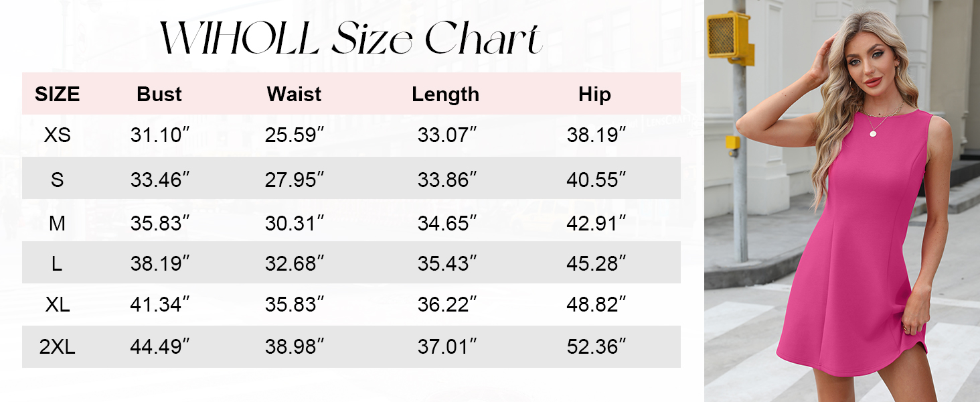Click the Length column header

(445, 94)
